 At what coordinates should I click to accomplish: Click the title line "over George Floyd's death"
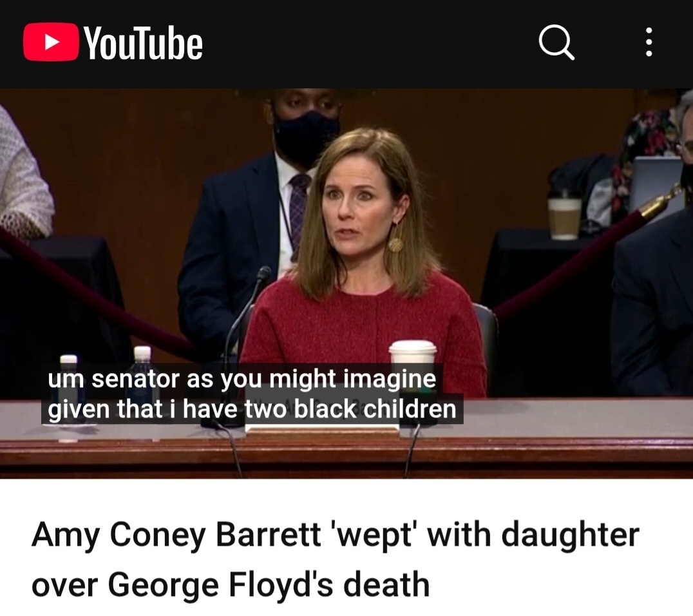tap(231, 584)
